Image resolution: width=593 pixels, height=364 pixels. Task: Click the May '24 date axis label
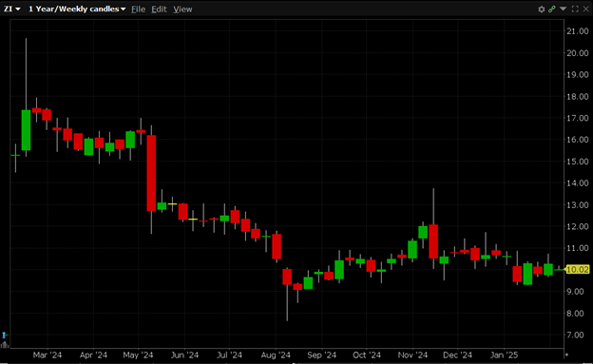click(138, 355)
